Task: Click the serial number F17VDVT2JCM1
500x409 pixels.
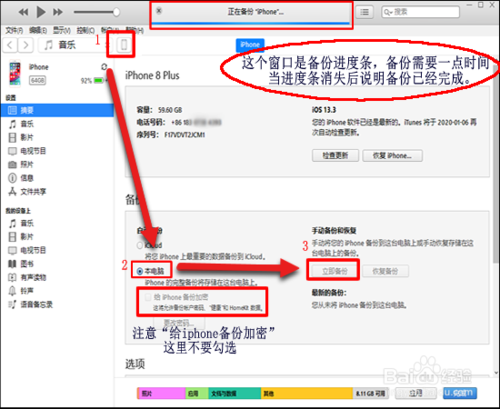Action: pos(185,135)
